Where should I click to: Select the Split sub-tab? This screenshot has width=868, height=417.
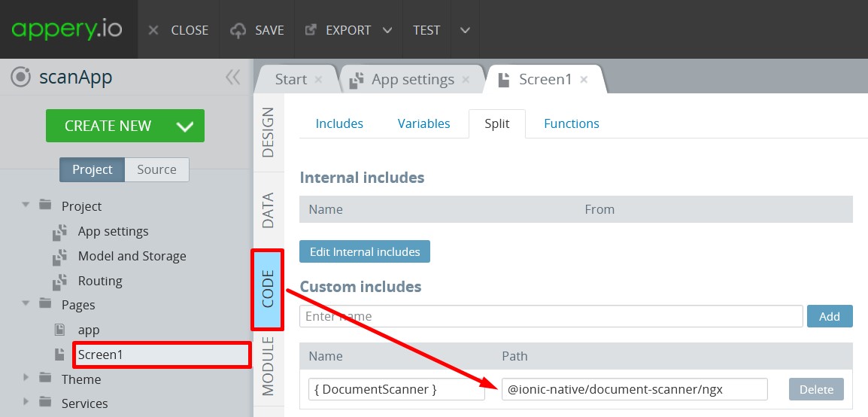coord(497,123)
